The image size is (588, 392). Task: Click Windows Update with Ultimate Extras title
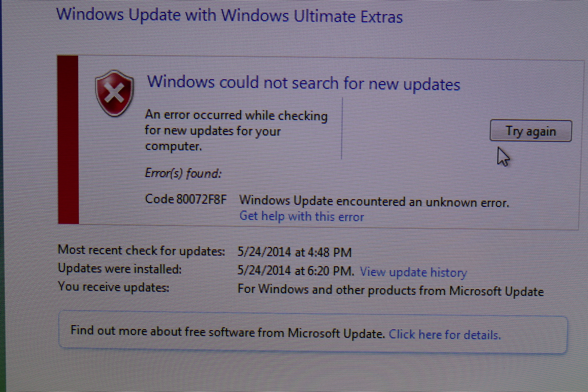point(229,15)
